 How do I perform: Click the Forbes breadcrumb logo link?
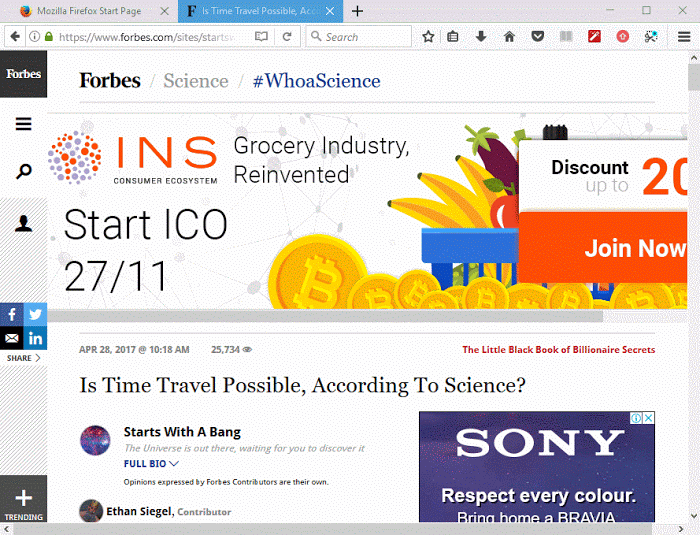point(110,81)
